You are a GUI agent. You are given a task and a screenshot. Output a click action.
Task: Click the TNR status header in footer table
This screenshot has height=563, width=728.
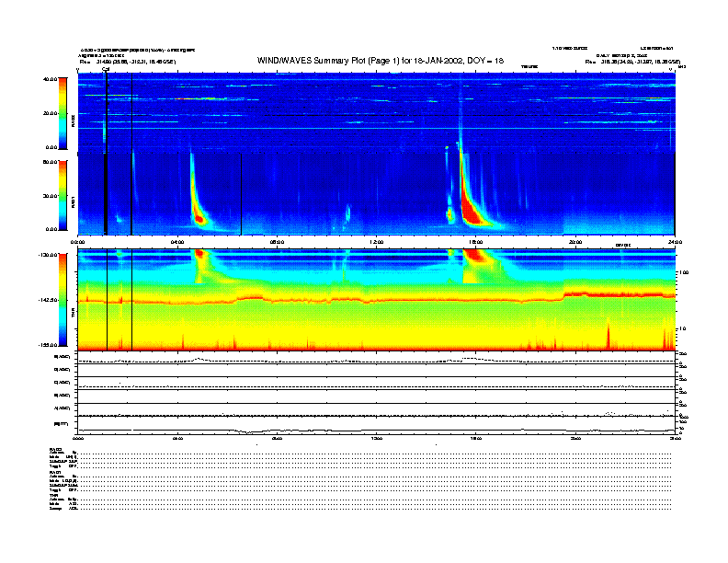click(x=53, y=496)
